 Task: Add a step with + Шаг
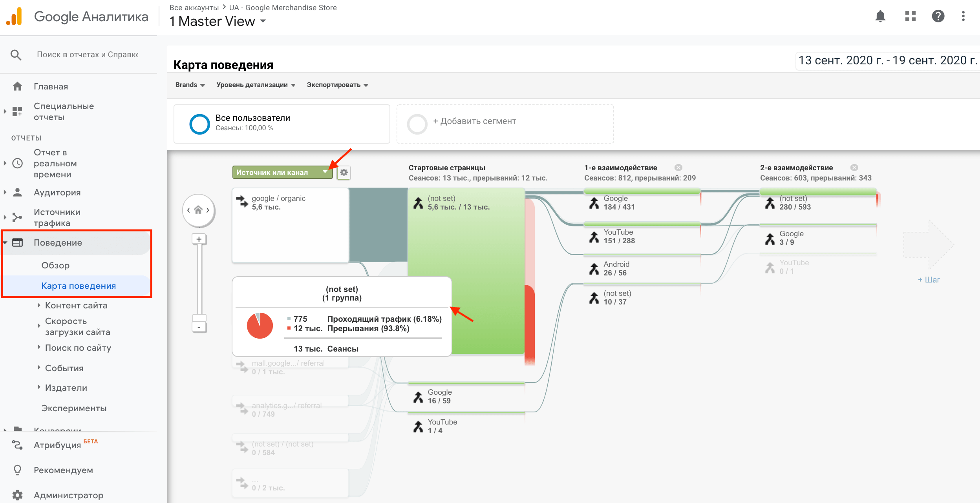tap(929, 280)
